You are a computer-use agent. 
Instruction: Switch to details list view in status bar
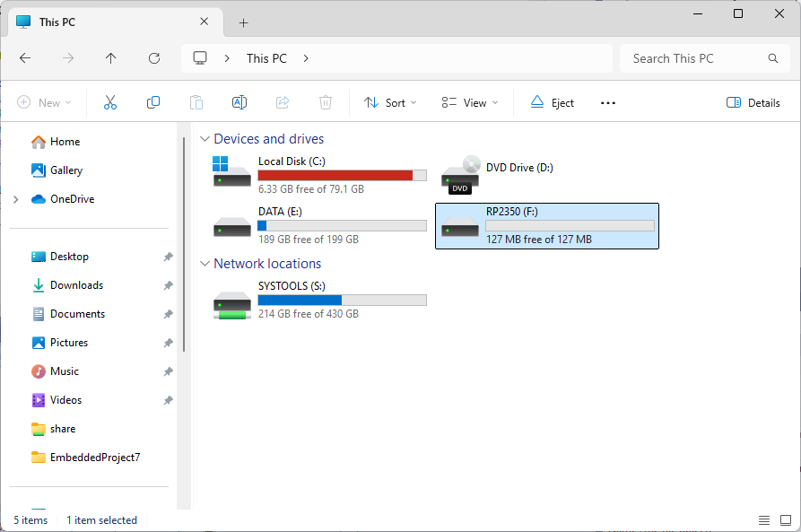764,520
